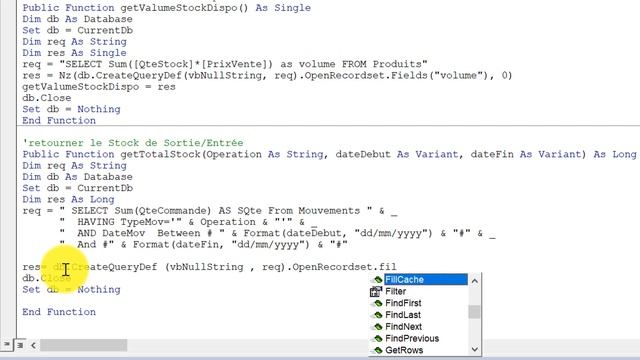The height and width of the screenshot is (360, 640).
Task: Click the HAVING TypeMov code line
Action: tap(188, 222)
